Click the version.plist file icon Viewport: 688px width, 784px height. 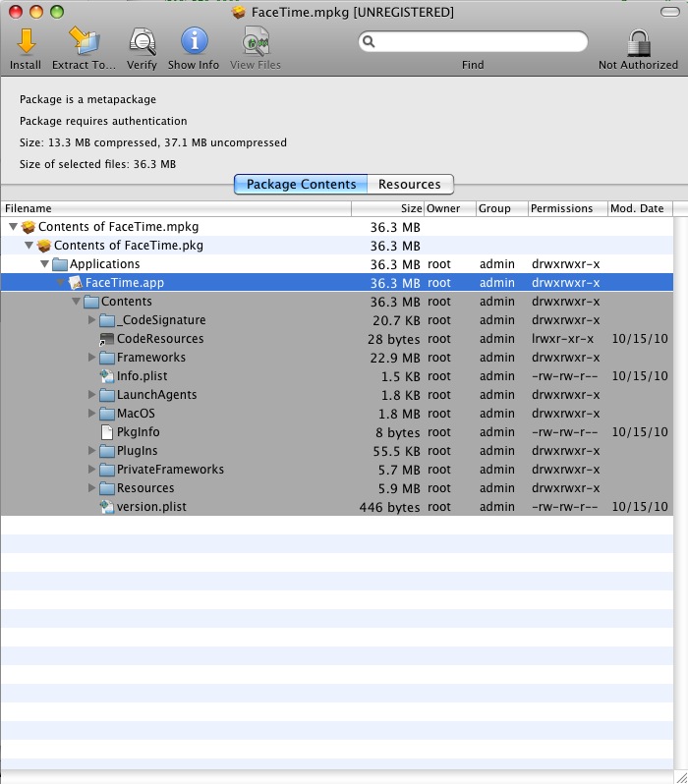[106, 507]
